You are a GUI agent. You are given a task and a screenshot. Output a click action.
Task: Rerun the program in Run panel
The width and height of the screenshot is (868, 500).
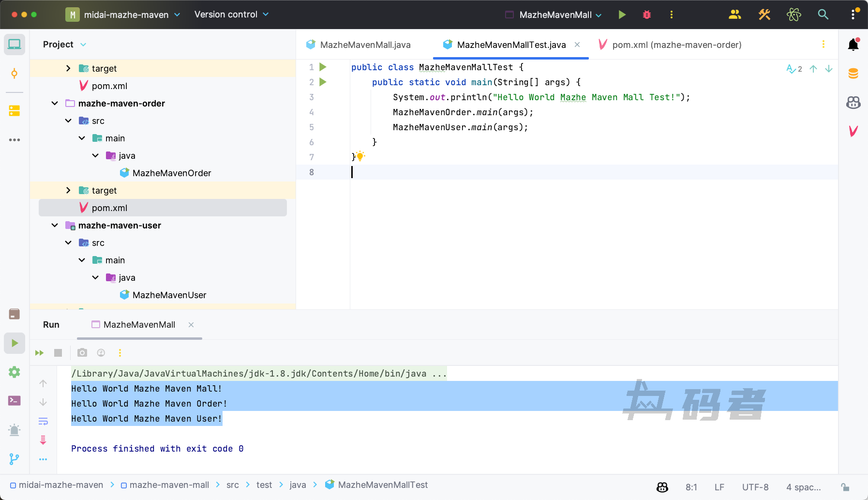(x=40, y=353)
